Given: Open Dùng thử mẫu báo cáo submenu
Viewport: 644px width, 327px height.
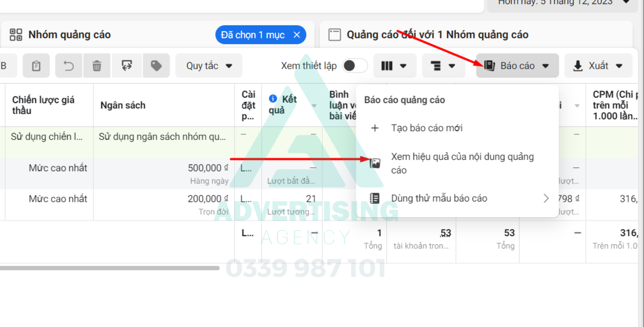Looking at the screenshot, I should pyautogui.click(x=457, y=198).
